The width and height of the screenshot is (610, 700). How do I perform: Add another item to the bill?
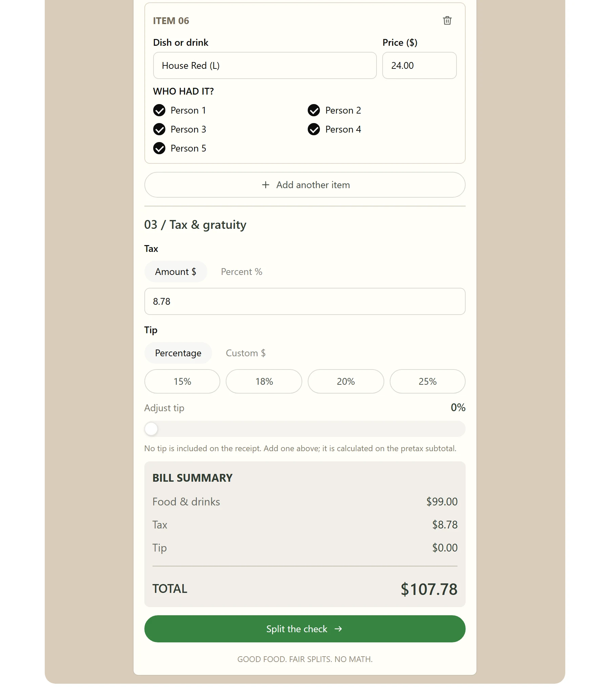click(305, 185)
